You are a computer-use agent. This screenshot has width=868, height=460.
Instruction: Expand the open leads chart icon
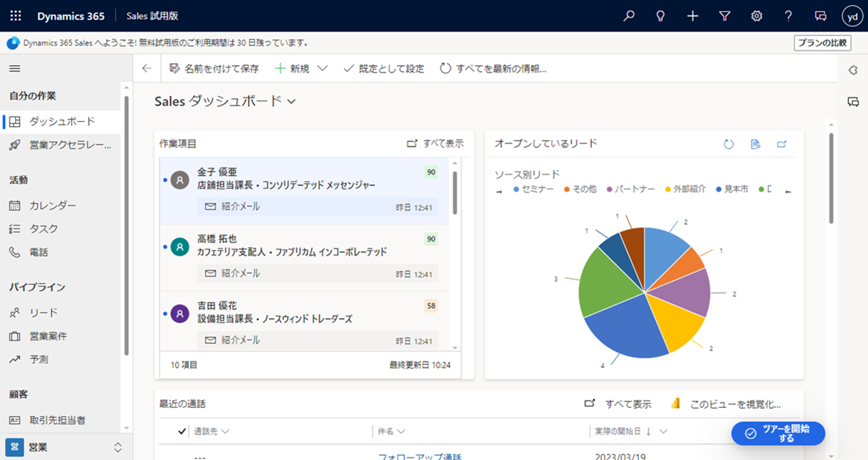(x=782, y=144)
